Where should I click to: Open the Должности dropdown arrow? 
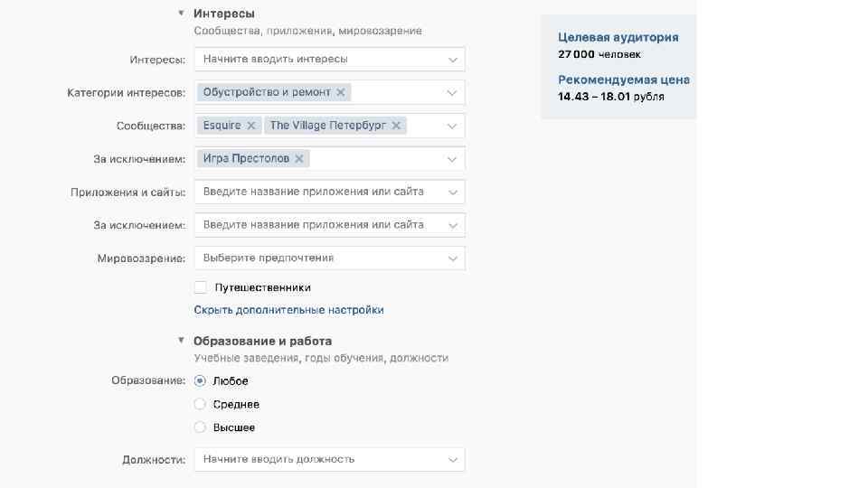click(453, 460)
